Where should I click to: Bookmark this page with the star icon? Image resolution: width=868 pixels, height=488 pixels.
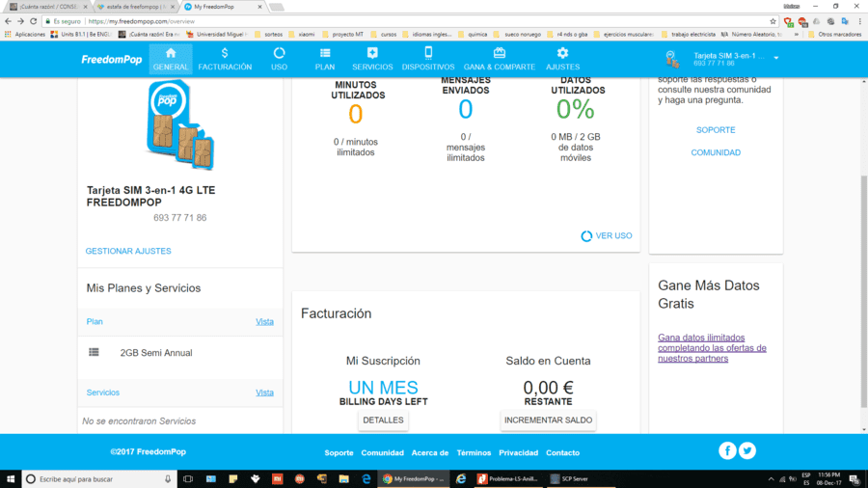click(x=773, y=21)
